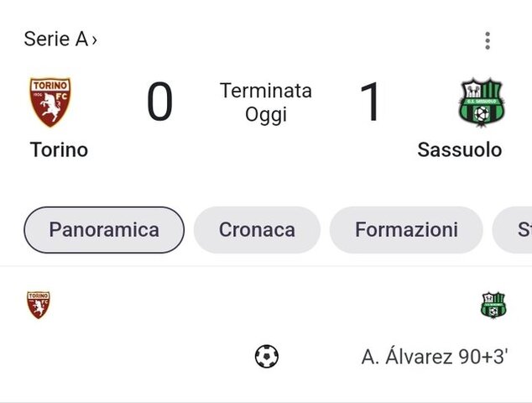Image resolution: width=532 pixels, height=403 pixels.
Task: Switch to the Cronaca tab
Action: [x=257, y=230]
